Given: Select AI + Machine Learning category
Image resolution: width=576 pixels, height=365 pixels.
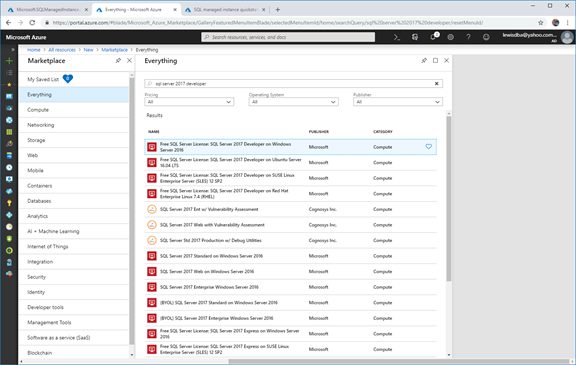Looking at the screenshot, I should (x=73, y=231).
